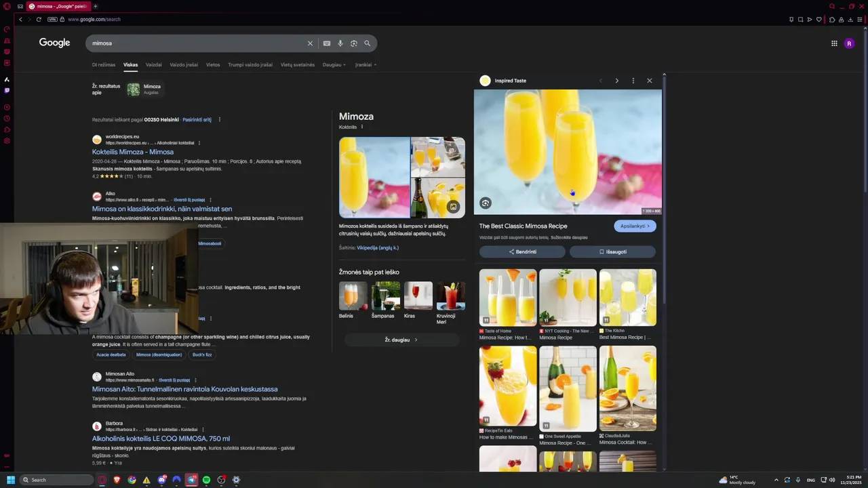Open browser extensions icon

(832, 19)
